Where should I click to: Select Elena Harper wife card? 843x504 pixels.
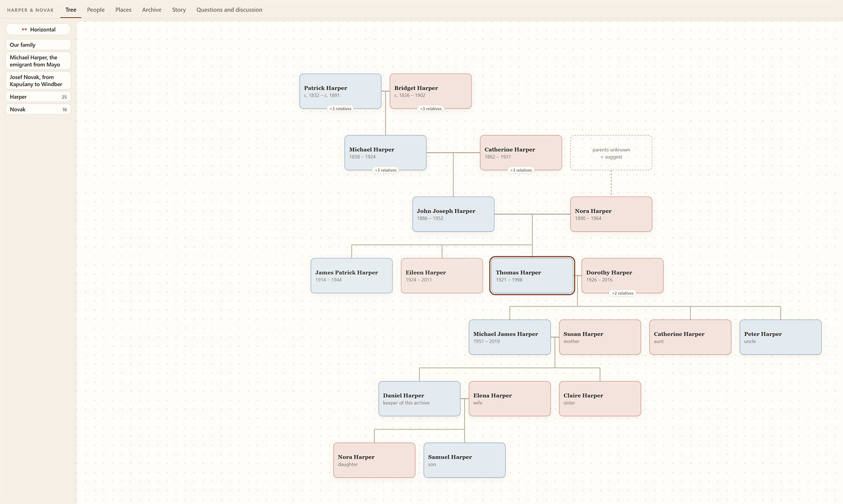point(510,399)
